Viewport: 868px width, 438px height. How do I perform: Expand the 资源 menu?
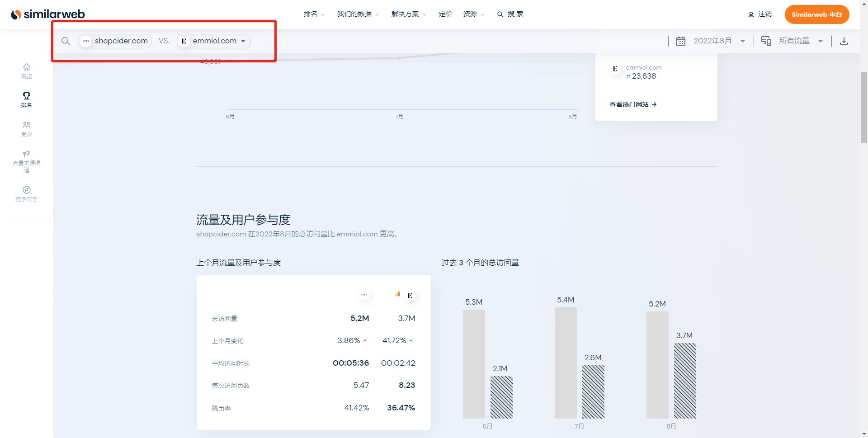pyautogui.click(x=474, y=14)
